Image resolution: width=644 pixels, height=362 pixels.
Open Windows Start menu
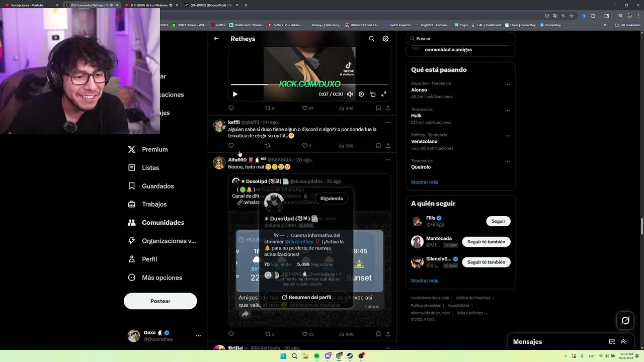pyautogui.click(x=283, y=356)
